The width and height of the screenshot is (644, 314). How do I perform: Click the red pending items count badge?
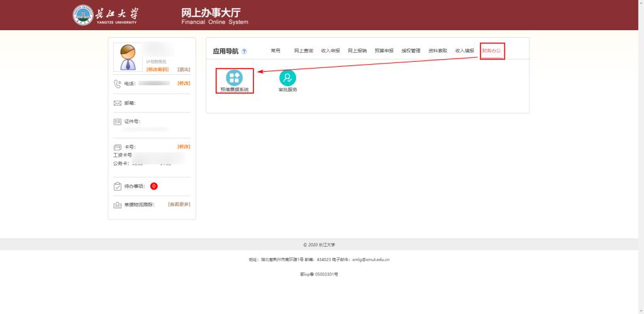pyautogui.click(x=153, y=186)
